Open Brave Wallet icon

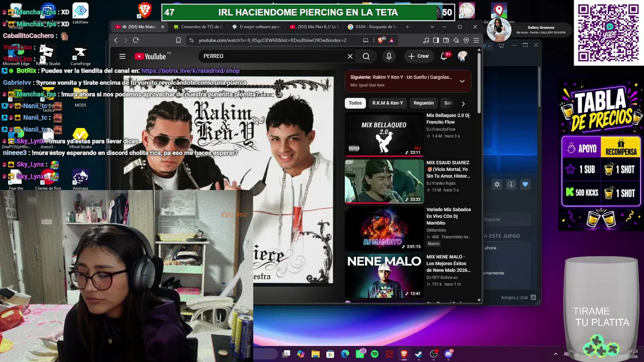(x=446, y=40)
